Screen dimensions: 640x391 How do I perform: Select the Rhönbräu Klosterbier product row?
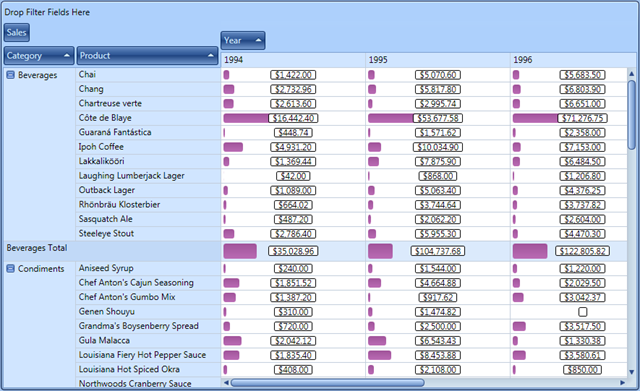(x=148, y=205)
